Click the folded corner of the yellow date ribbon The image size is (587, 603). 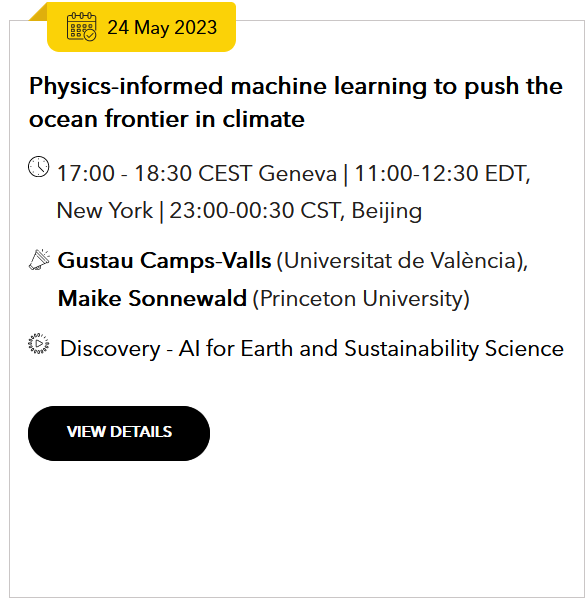[38, 12]
